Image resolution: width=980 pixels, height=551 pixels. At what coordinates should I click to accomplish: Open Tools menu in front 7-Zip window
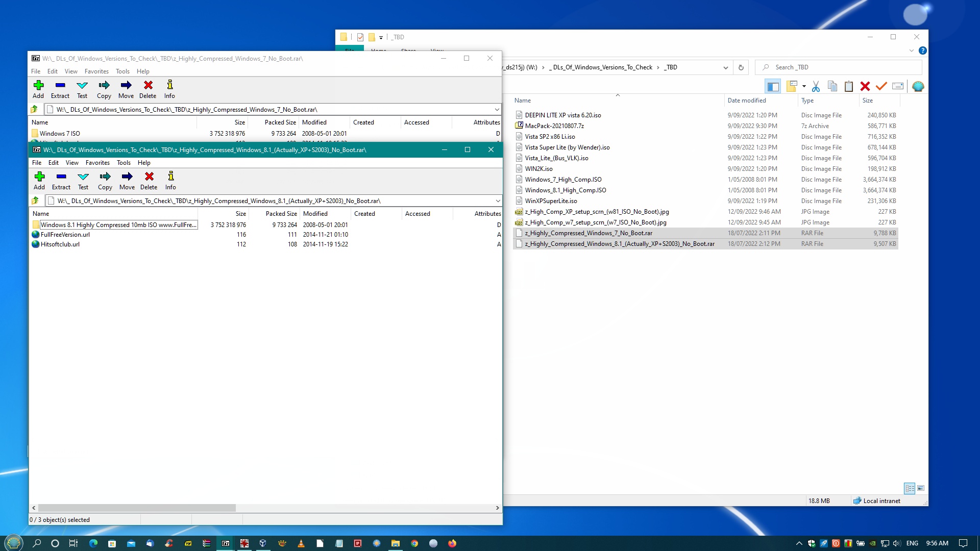click(x=124, y=163)
